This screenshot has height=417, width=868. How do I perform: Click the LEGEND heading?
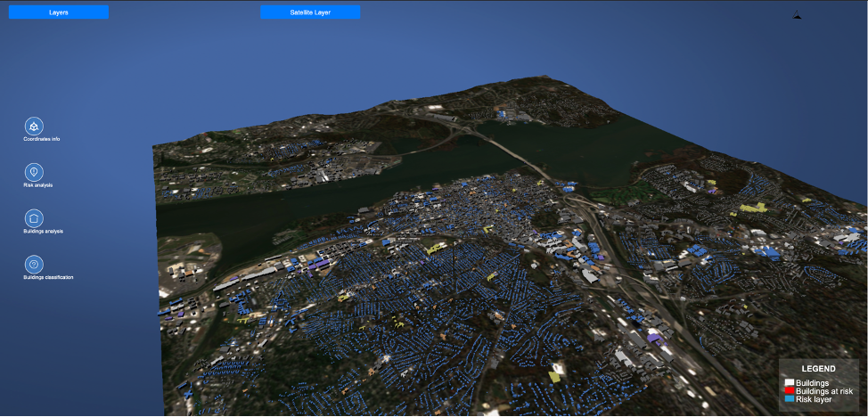[x=818, y=369]
